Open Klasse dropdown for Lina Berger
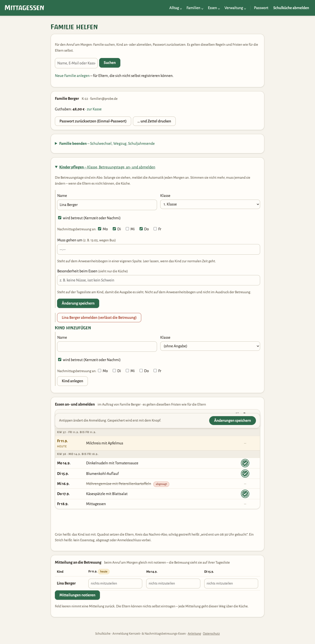315x644 pixels. click(210, 204)
